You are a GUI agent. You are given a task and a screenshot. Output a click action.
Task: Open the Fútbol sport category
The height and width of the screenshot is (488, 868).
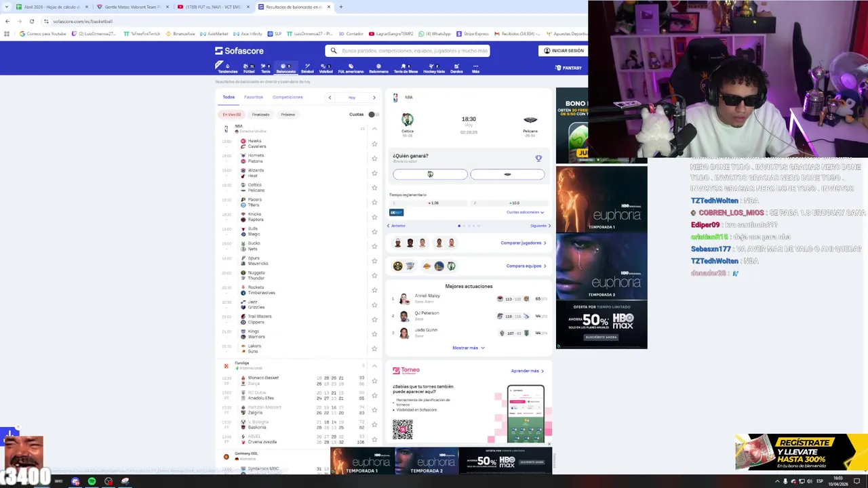tap(249, 68)
